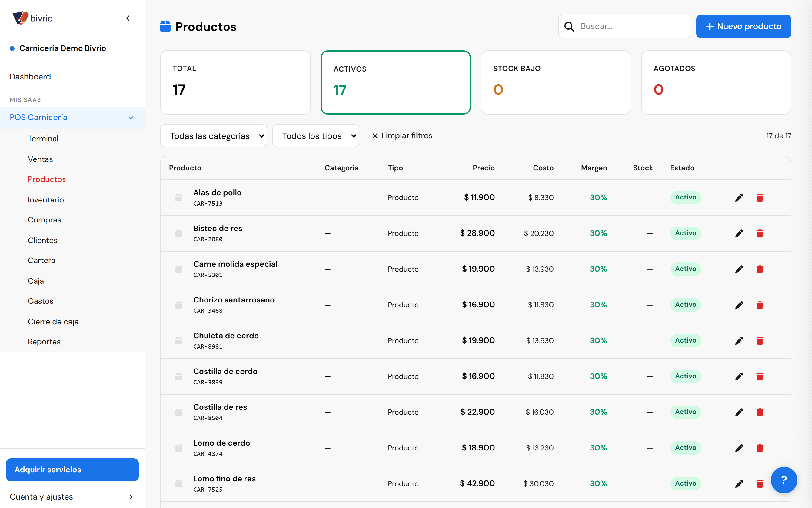This screenshot has height=508, width=812.
Task: Go to Dashboard
Action: click(30, 77)
